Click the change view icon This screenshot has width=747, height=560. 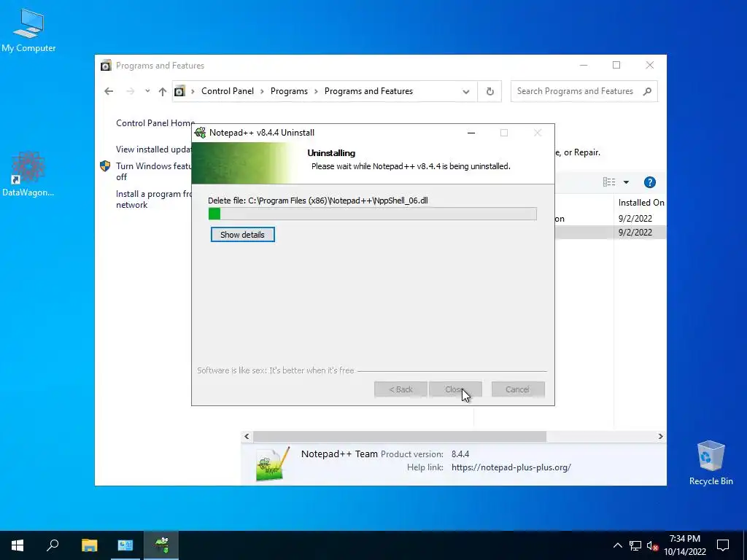[609, 182]
